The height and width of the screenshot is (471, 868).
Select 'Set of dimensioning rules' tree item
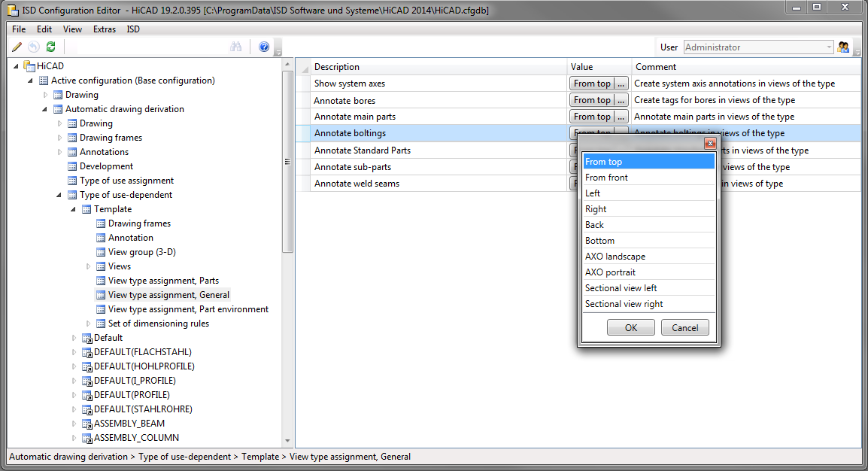click(x=159, y=324)
